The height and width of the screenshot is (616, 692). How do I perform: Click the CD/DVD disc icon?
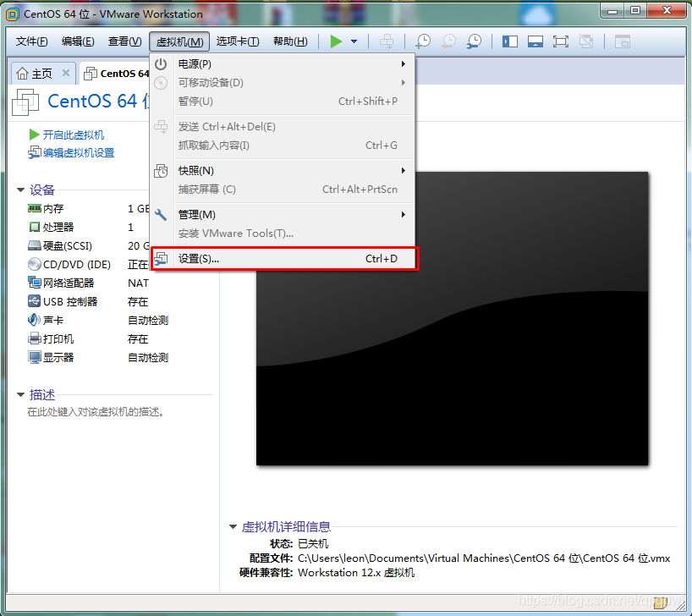pyautogui.click(x=35, y=265)
